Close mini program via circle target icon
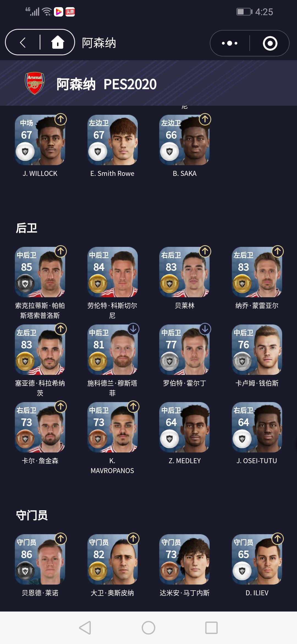The image size is (297, 644). pyautogui.click(x=270, y=43)
